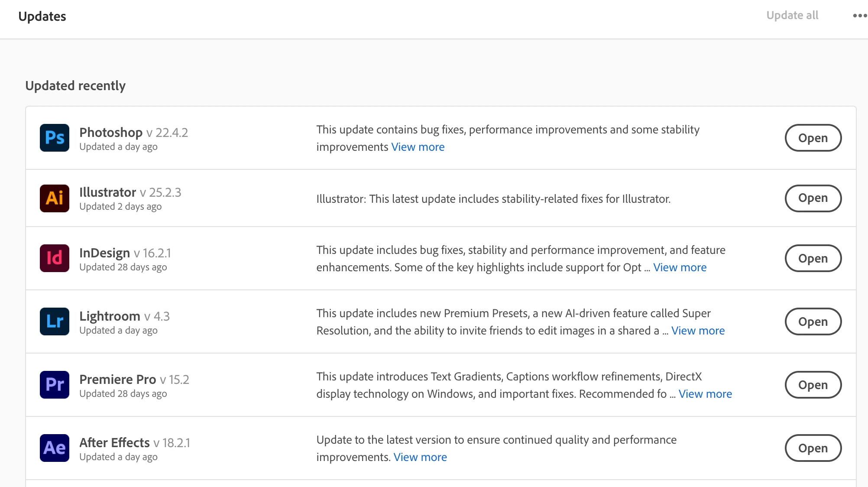The width and height of the screenshot is (868, 487).
Task: Click the Photoshop app icon
Action: click(x=55, y=138)
